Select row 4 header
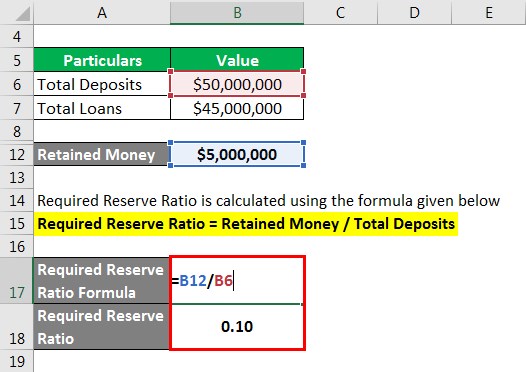The height and width of the screenshot is (372, 526). coord(17,36)
